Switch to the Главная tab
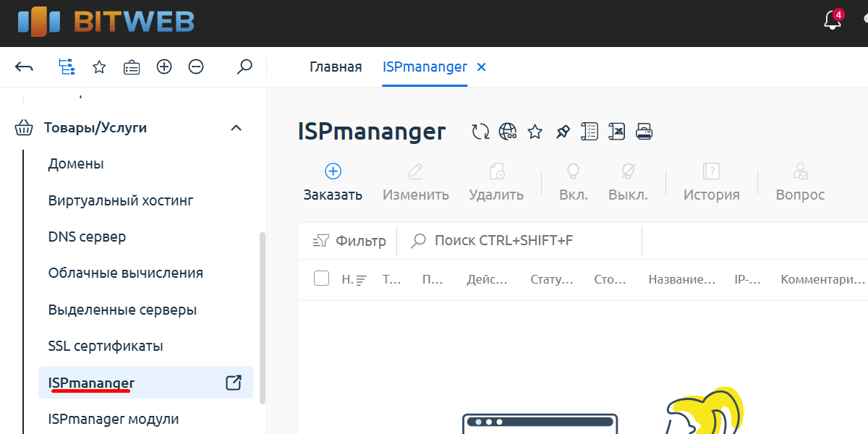Screen dimensions: 868x434 pos(336,67)
